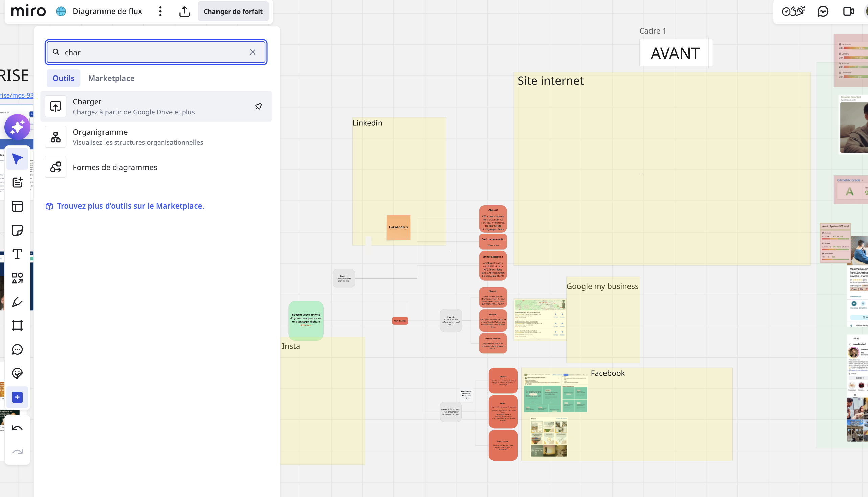Clear the search field text
Viewport: 868px width, 497px height.
252,52
